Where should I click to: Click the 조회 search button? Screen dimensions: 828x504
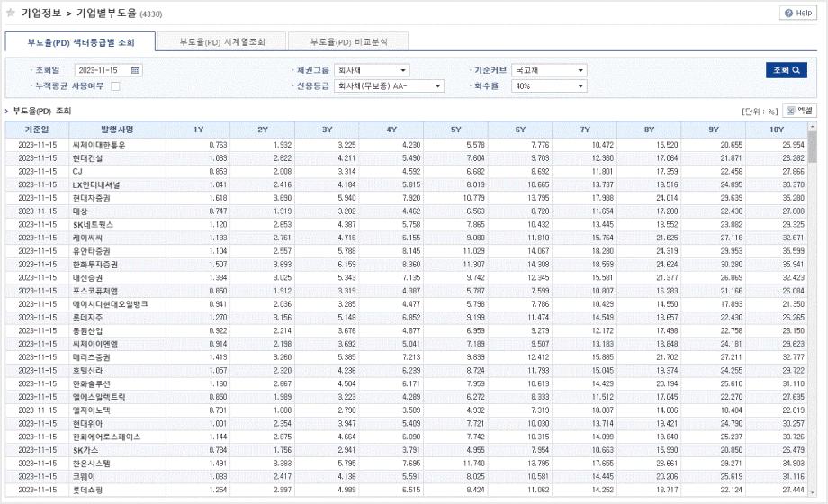coord(787,70)
